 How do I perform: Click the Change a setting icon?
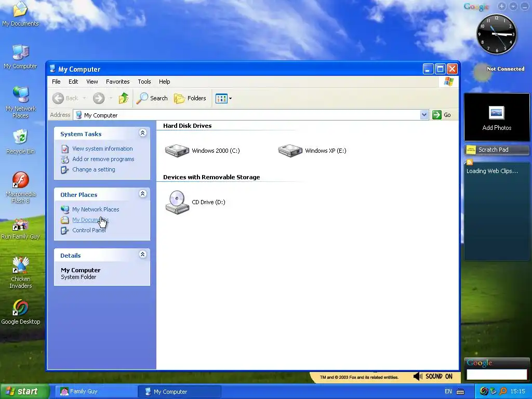click(x=65, y=170)
